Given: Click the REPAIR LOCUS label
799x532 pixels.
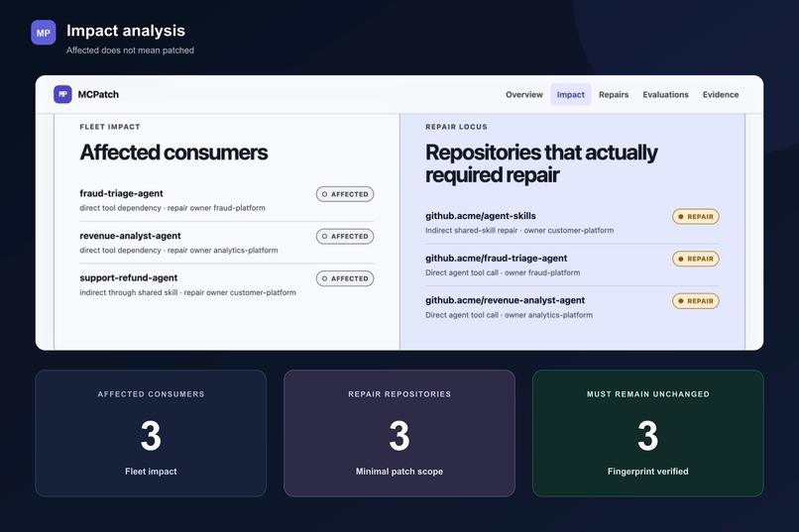Looking at the screenshot, I should (456, 127).
